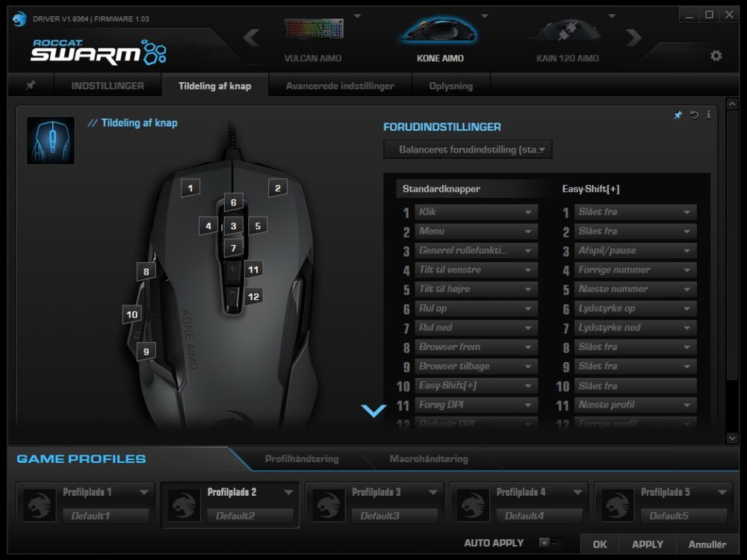Click the scrollbar up arrow
The image size is (747, 560).
click(732, 103)
